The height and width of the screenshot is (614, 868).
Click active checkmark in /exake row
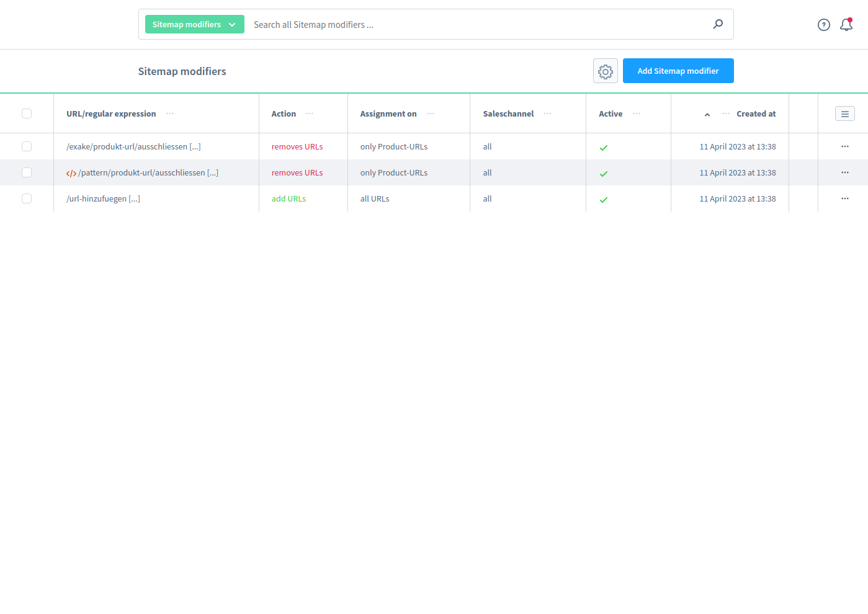click(604, 148)
